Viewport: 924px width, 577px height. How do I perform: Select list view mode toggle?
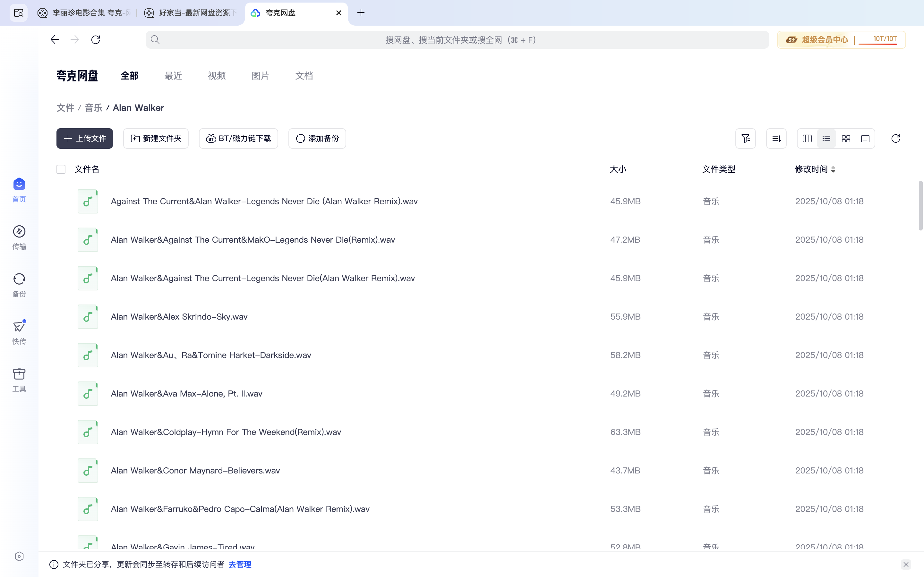click(826, 138)
